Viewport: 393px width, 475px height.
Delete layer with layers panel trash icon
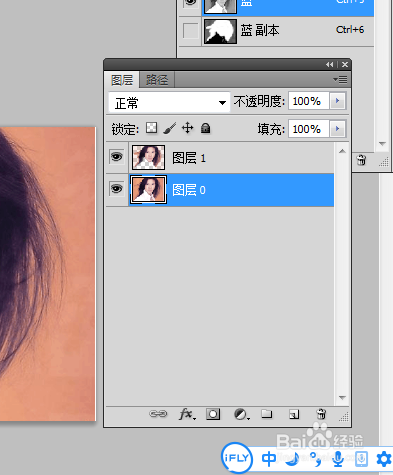click(321, 414)
